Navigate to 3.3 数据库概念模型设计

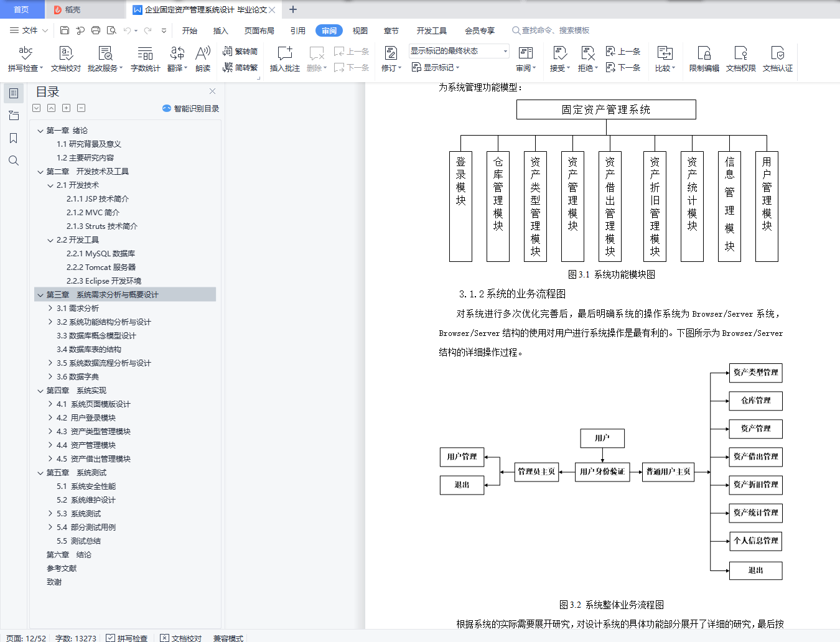point(96,336)
